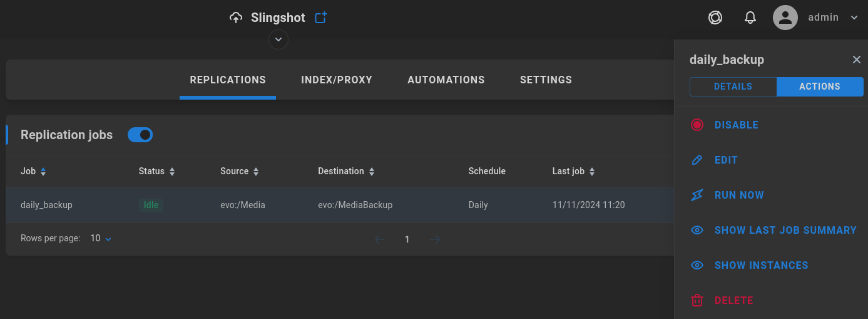Viewport: 868px width, 319px height.
Task: Run the daily_backup job now
Action: tap(739, 195)
